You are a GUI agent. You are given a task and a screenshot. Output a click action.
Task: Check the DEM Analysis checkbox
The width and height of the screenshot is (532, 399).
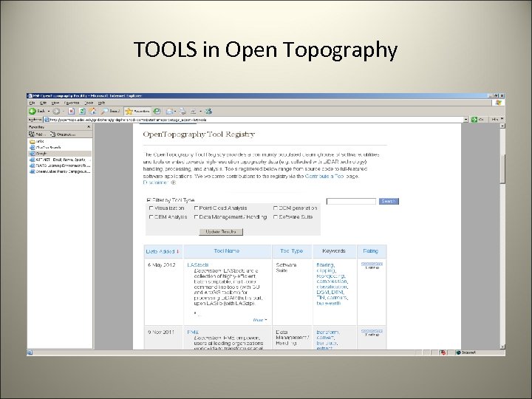tap(151, 216)
